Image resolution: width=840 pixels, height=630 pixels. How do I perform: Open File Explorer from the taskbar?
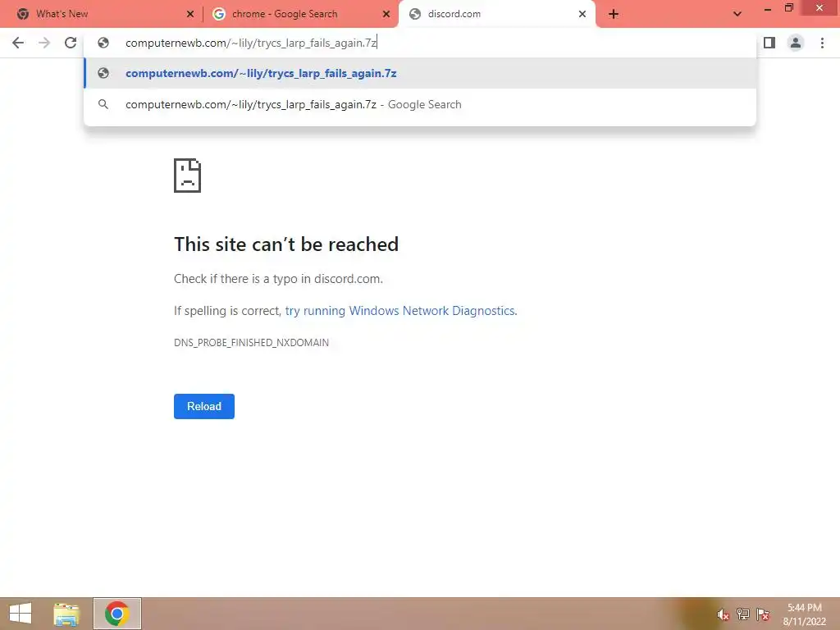[66, 614]
